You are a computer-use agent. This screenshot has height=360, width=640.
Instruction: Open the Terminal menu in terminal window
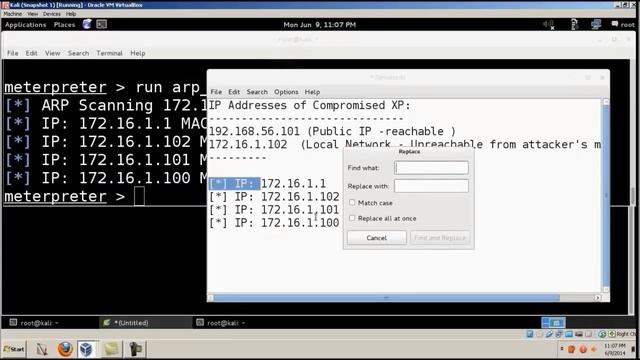(109, 53)
